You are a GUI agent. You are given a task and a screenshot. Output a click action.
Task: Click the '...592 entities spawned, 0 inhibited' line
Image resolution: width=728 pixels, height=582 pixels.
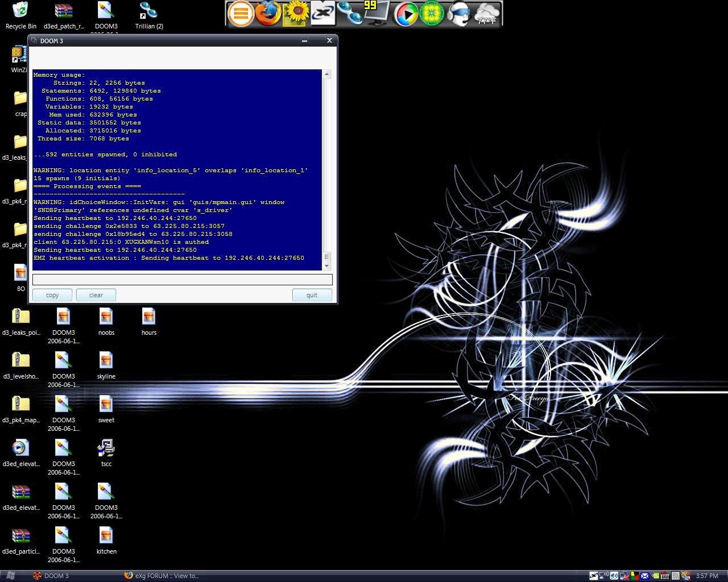105,155
